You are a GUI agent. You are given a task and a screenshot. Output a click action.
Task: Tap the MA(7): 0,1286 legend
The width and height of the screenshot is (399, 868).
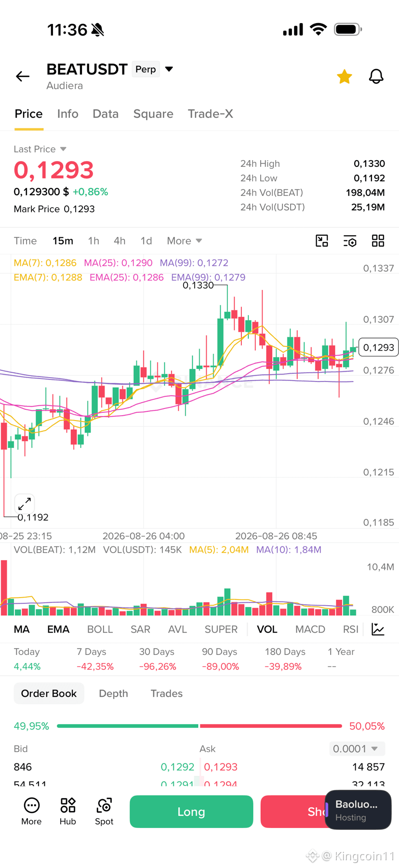pyautogui.click(x=45, y=263)
